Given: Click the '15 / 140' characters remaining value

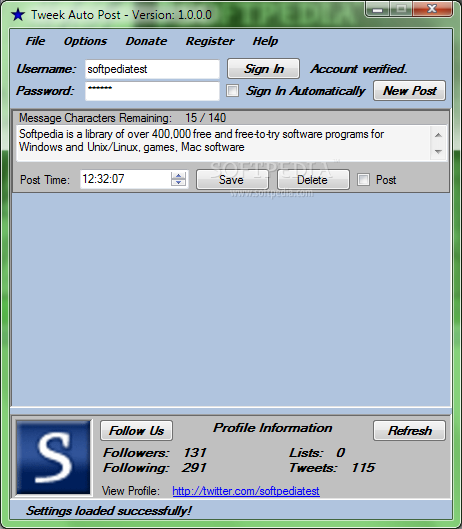Looking at the screenshot, I should (206, 118).
